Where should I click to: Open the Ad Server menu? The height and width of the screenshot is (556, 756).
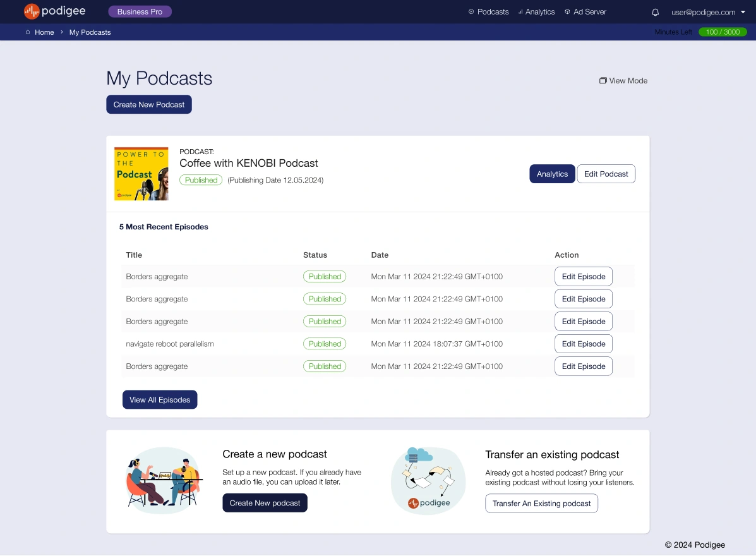[585, 11]
